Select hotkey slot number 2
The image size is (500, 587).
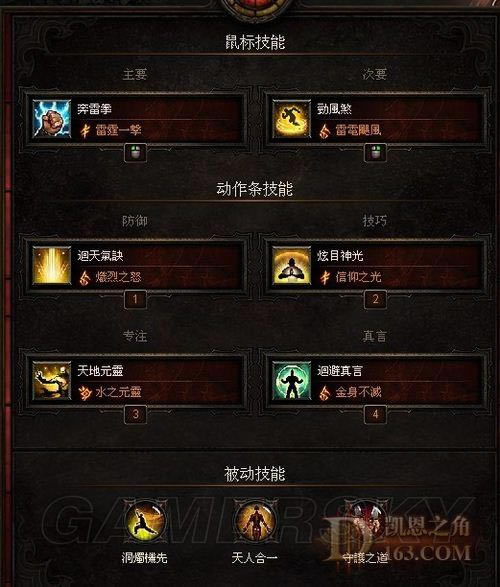pyautogui.click(x=375, y=299)
